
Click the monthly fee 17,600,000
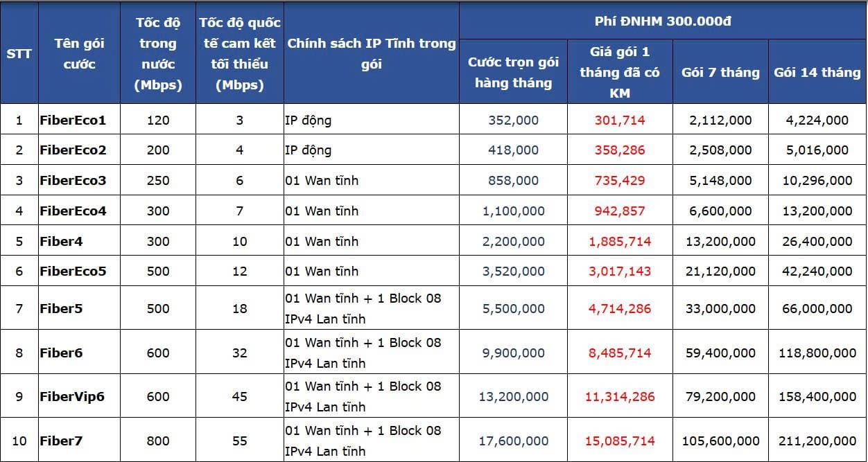point(514,441)
